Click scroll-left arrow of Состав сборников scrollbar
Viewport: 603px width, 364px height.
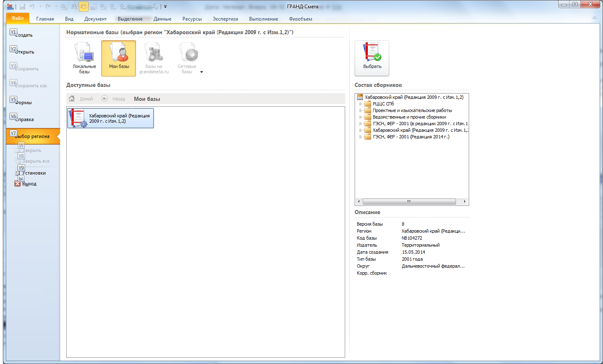click(359, 201)
